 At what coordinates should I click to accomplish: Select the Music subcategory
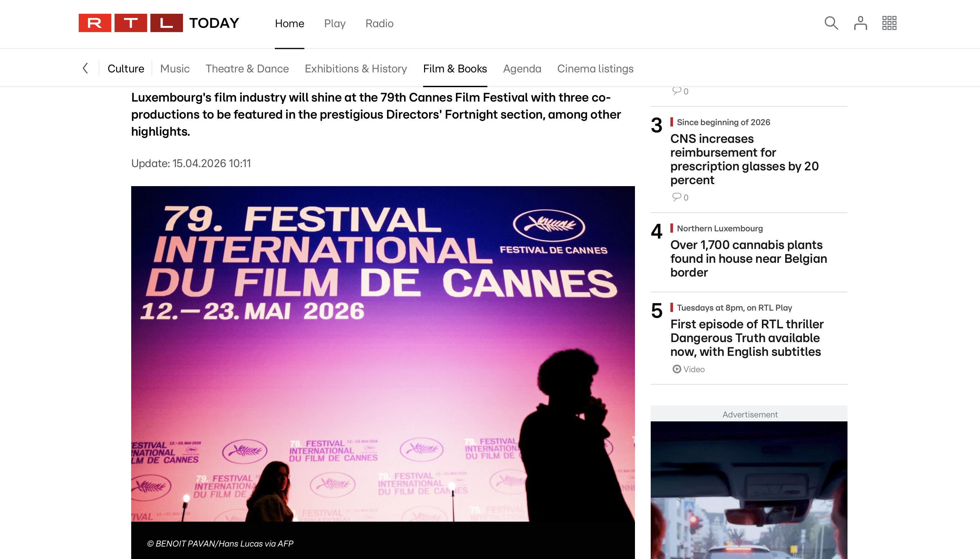175,68
